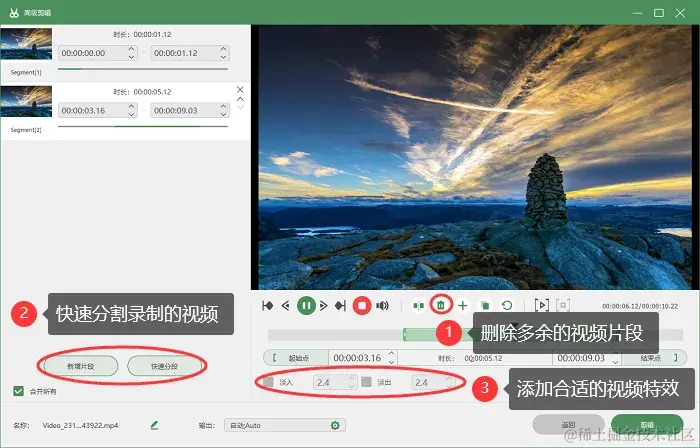Increase Segment[2] start time 00:00:03.16
700x448 pixels.
point(131,106)
